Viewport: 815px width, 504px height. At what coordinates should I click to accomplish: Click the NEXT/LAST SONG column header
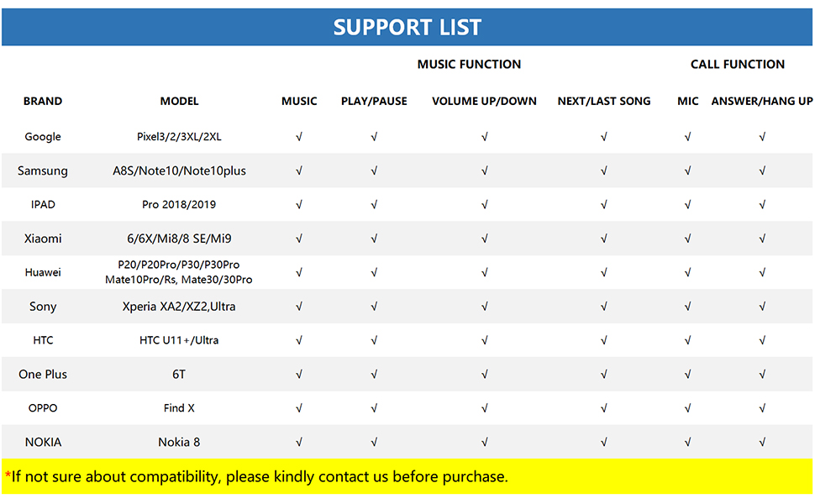(604, 102)
